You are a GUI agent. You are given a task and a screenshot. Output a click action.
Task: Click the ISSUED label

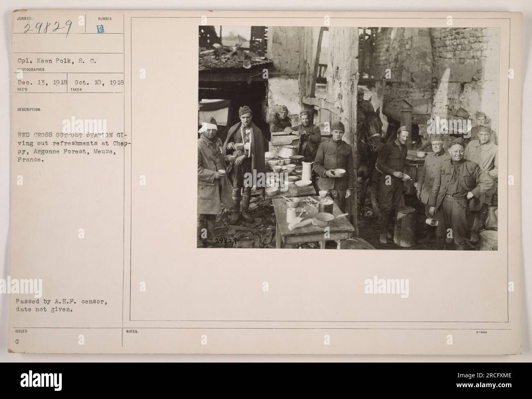[x=21, y=331]
